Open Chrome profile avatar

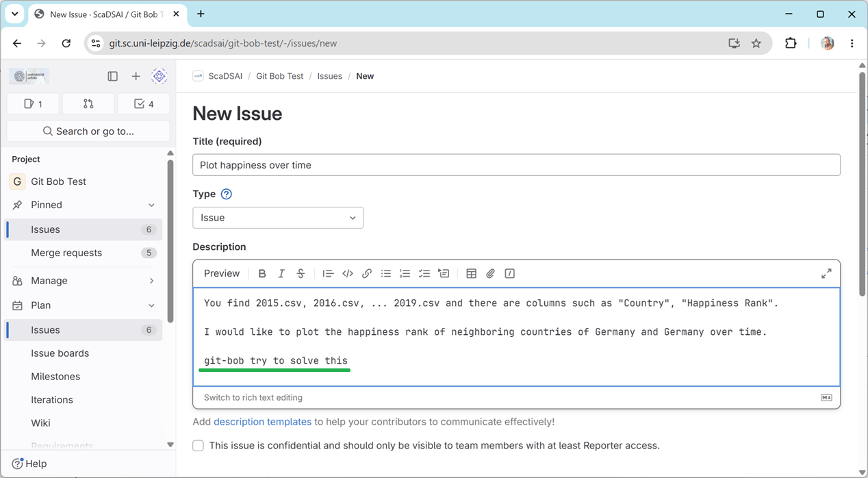[x=828, y=43]
